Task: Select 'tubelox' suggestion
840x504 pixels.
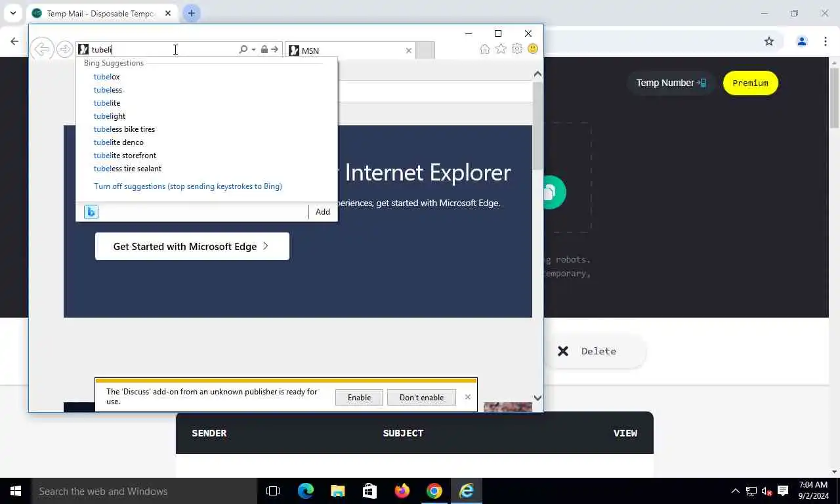Action: click(x=106, y=77)
